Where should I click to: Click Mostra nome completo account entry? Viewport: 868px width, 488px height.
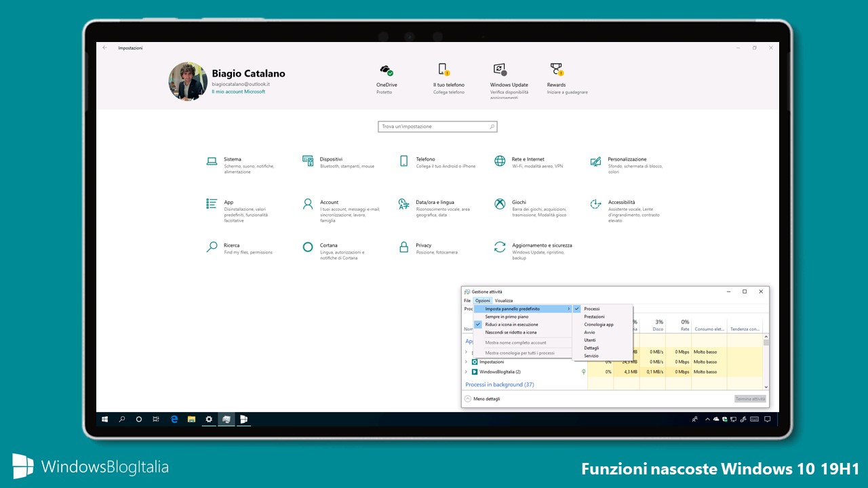pos(523,343)
